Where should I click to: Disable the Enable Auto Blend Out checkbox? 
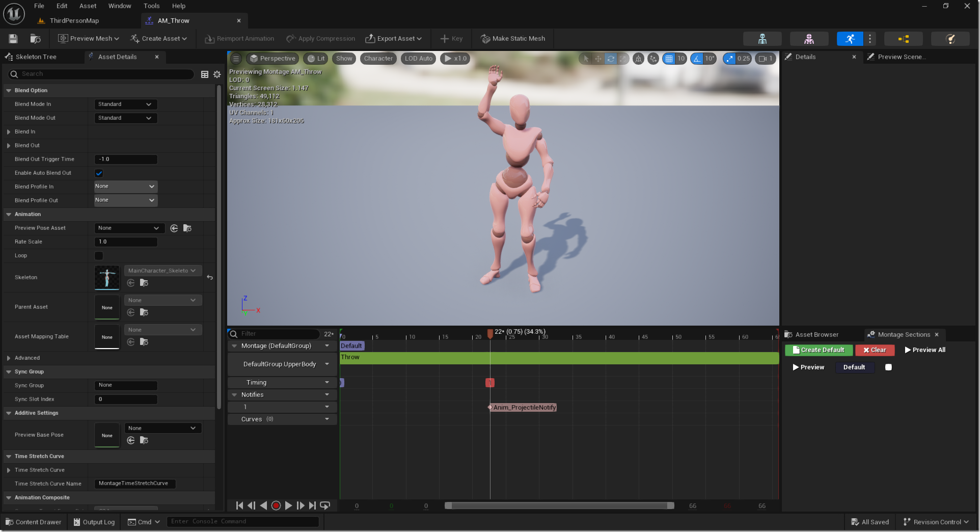pos(99,173)
